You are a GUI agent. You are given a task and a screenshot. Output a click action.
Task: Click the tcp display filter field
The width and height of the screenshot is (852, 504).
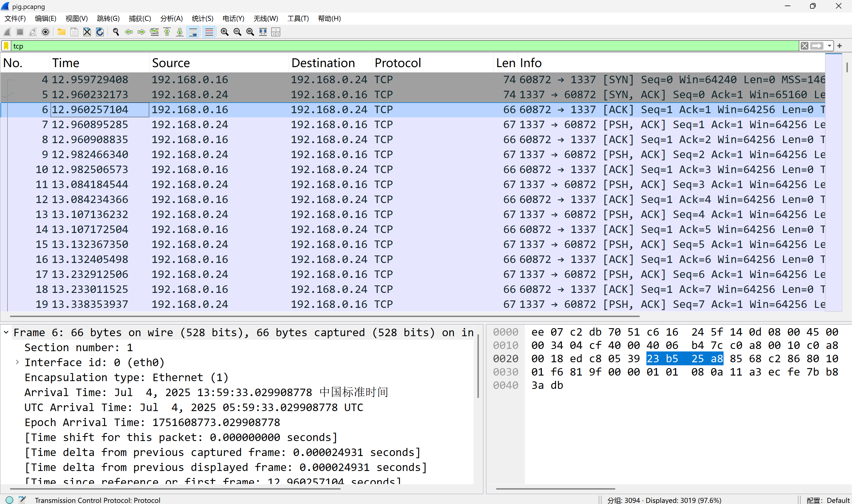point(405,46)
